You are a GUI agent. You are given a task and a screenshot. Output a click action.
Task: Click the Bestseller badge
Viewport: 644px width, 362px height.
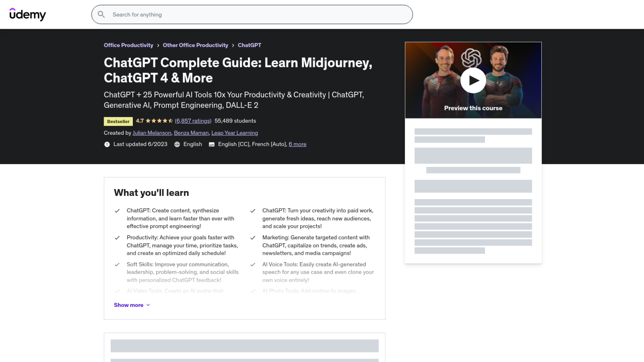point(118,121)
